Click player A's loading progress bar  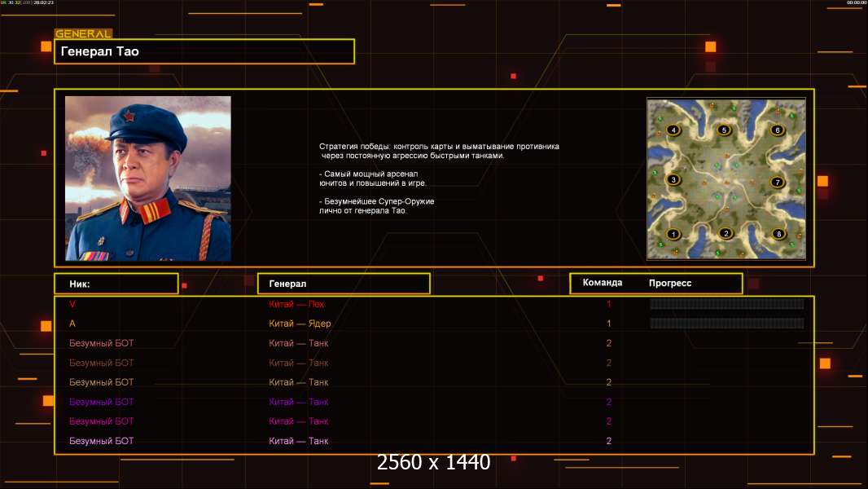click(727, 323)
